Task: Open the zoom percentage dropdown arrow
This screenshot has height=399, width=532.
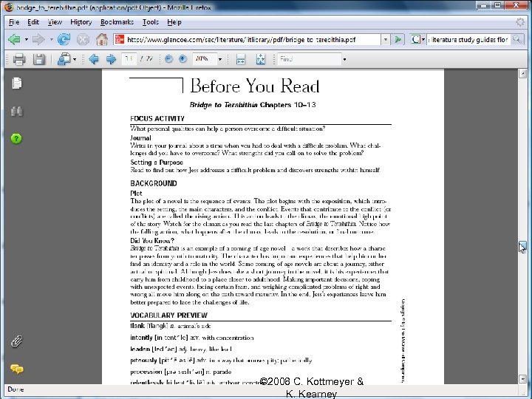Action: coord(220,59)
